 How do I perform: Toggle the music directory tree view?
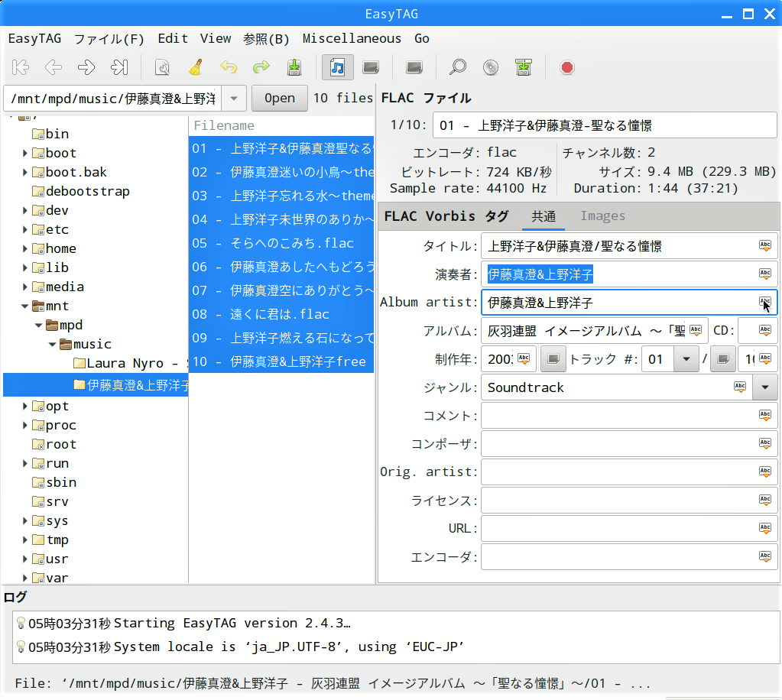coord(338,67)
